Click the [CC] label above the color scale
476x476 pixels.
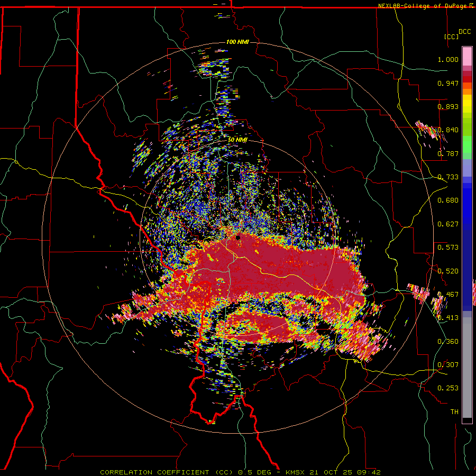(x=451, y=36)
